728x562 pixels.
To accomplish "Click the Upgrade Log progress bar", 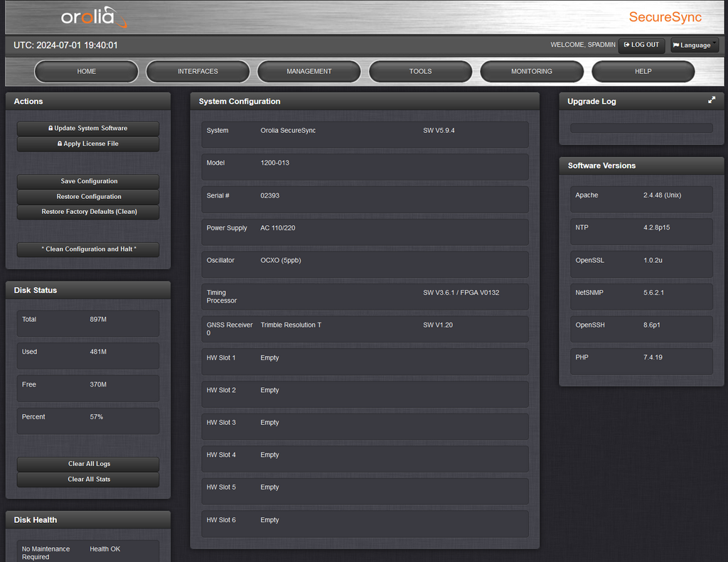I will 641,129.
